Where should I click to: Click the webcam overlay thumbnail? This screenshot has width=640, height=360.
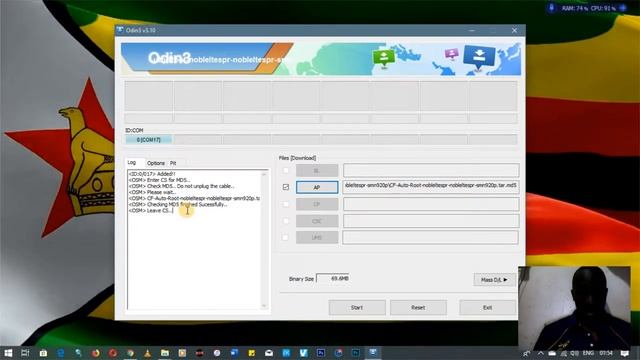pos(574,307)
